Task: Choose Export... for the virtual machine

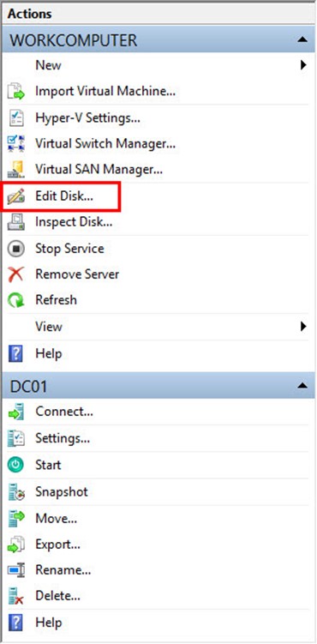Action: (57, 545)
